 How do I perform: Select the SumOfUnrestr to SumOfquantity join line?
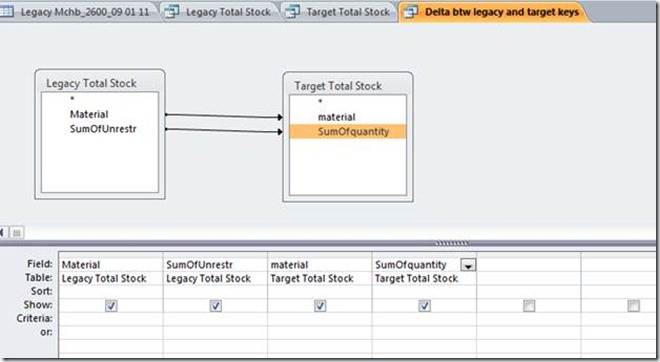[224, 130]
